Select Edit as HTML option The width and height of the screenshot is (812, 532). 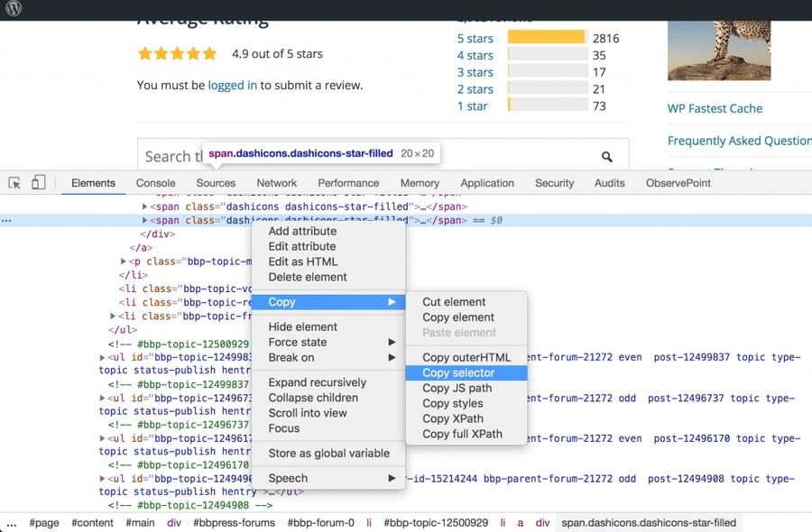(x=302, y=261)
